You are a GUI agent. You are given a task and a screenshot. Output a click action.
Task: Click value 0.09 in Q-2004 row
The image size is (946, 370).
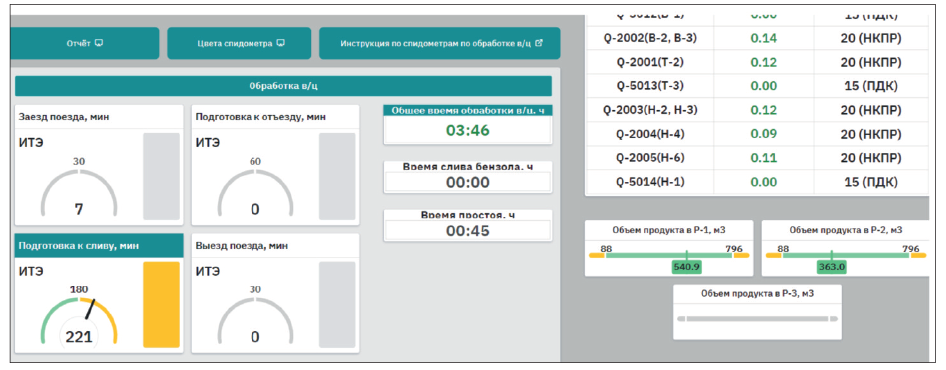coord(764,134)
